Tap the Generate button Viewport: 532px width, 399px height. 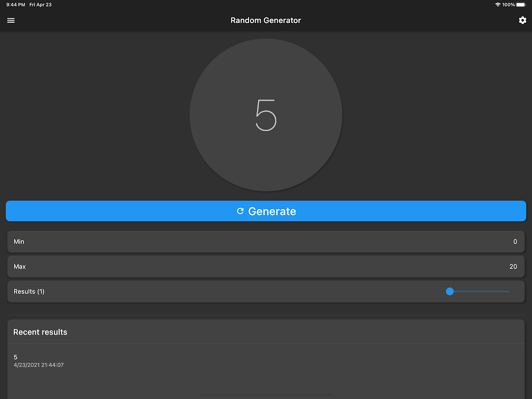(x=266, y=211)
